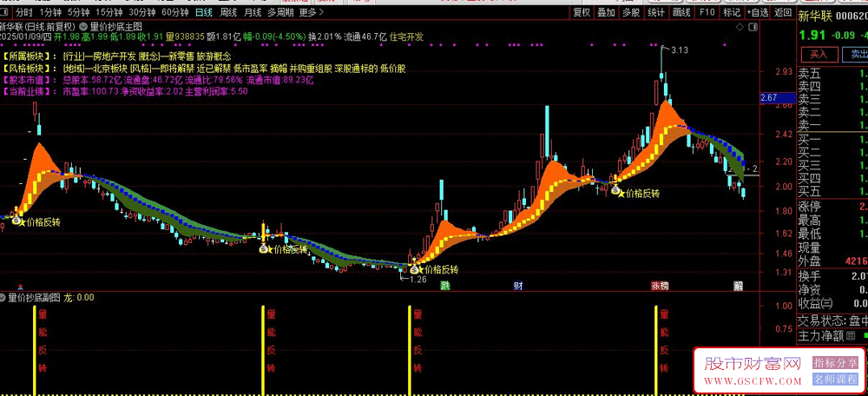Click the 卖五 ask row
Screen dimensions: 868x396
[832, 74]
